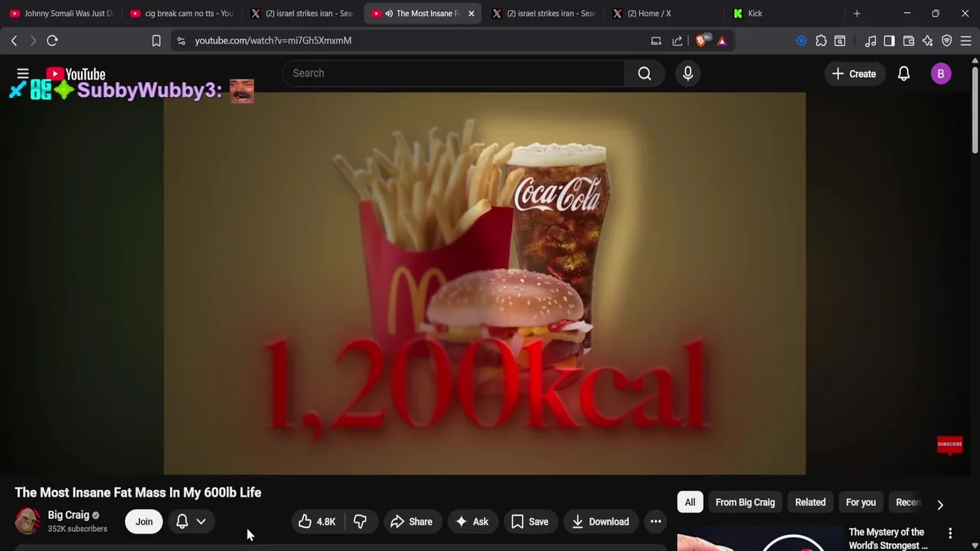This screenshot has width=980, height=551.
Task: Click the video title text
Action: [x=138, y=493]
